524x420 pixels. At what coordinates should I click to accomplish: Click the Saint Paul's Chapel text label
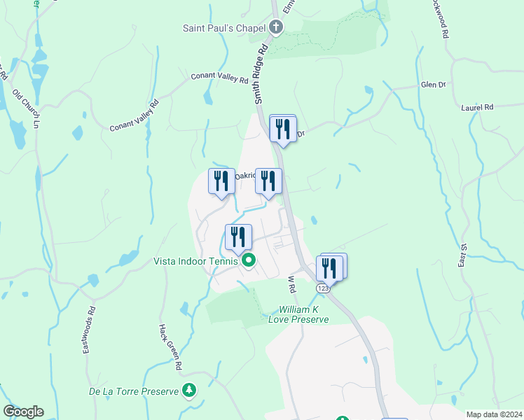pyautogui.click(x=224, y=28)
